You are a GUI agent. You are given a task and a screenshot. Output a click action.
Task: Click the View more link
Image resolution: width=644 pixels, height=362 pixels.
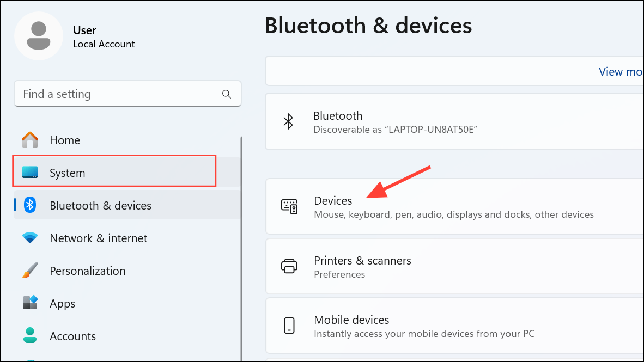click(620, 71)
